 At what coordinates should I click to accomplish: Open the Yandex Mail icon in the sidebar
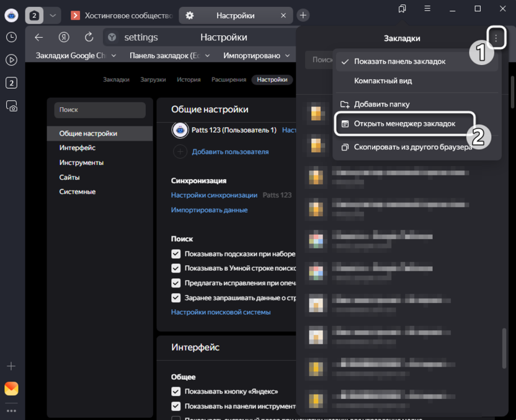tap(12, 388)
